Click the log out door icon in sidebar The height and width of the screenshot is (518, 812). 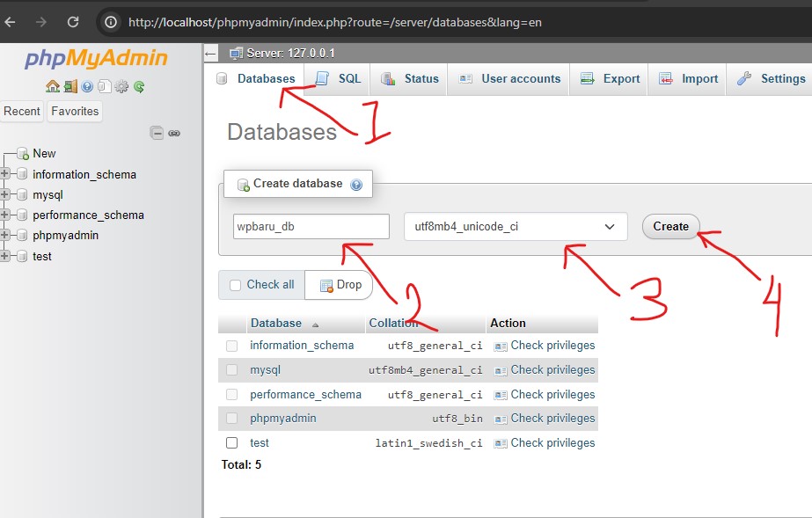[70, 86]
